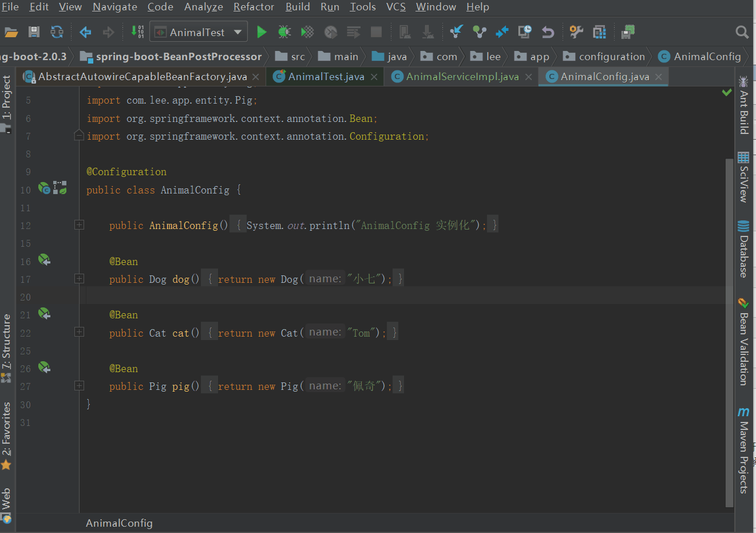Close the AnimalTest.java tab

374,77
